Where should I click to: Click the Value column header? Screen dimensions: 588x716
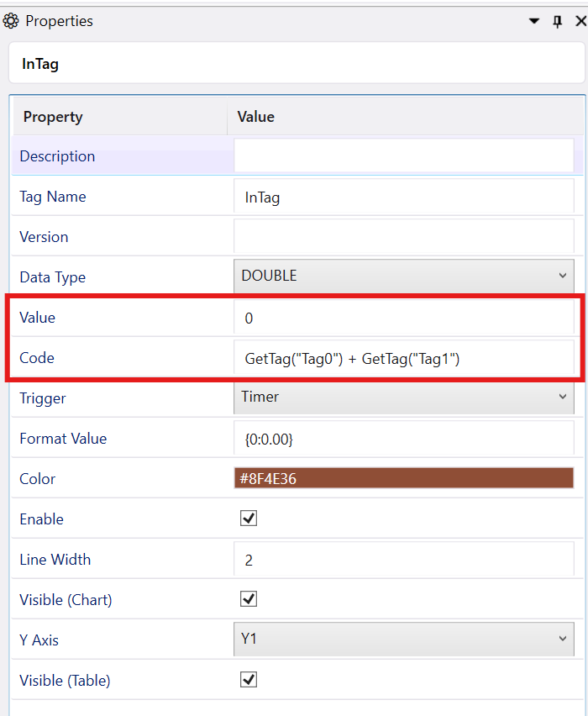coord(406,117)
